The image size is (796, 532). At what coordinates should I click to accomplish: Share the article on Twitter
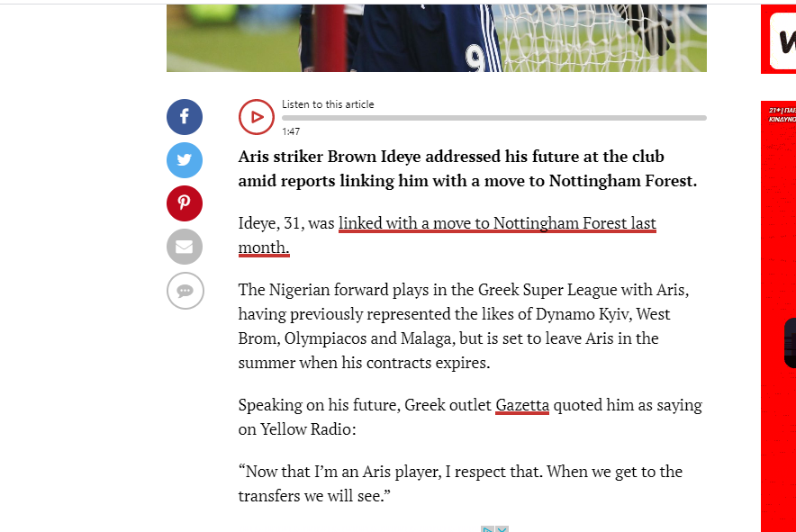[185, 160]
